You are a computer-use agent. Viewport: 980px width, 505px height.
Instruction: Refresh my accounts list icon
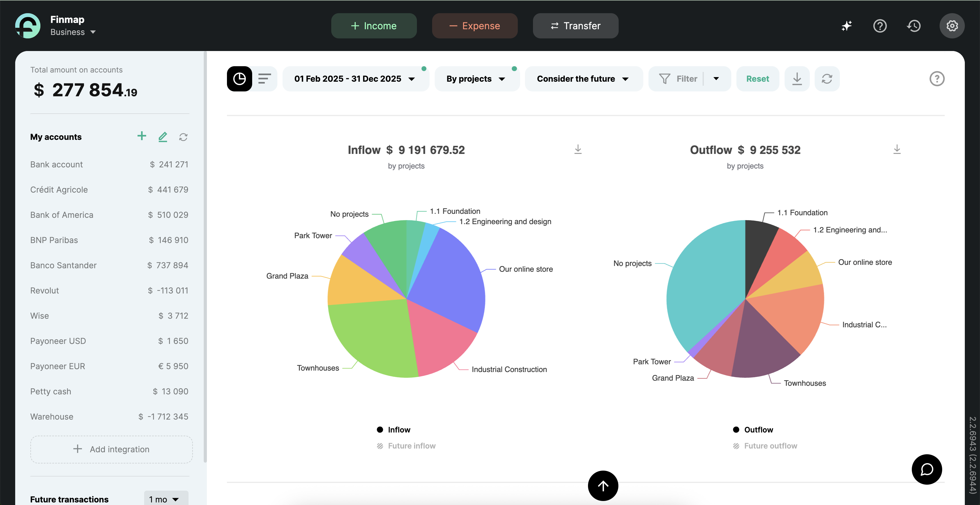point(183,137)
